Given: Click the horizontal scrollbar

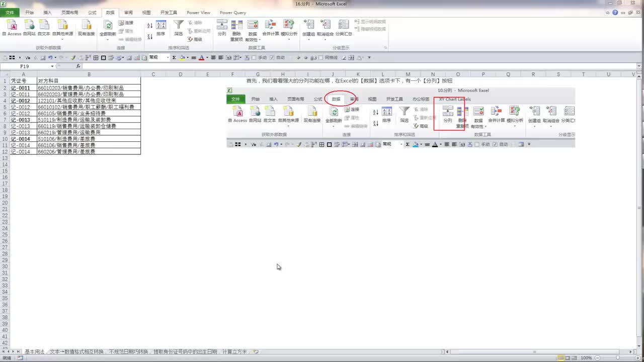Looking at the screenshot, I should pos(534,352).
